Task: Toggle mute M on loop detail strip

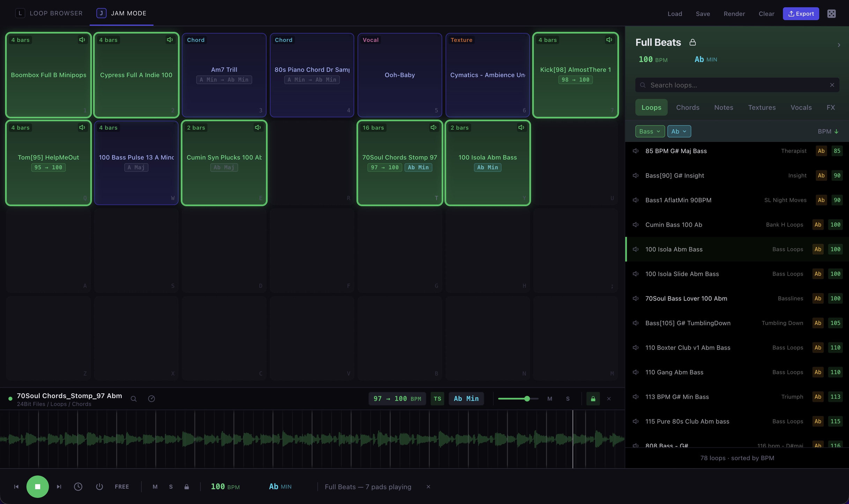Action: (x=550, y=399)
